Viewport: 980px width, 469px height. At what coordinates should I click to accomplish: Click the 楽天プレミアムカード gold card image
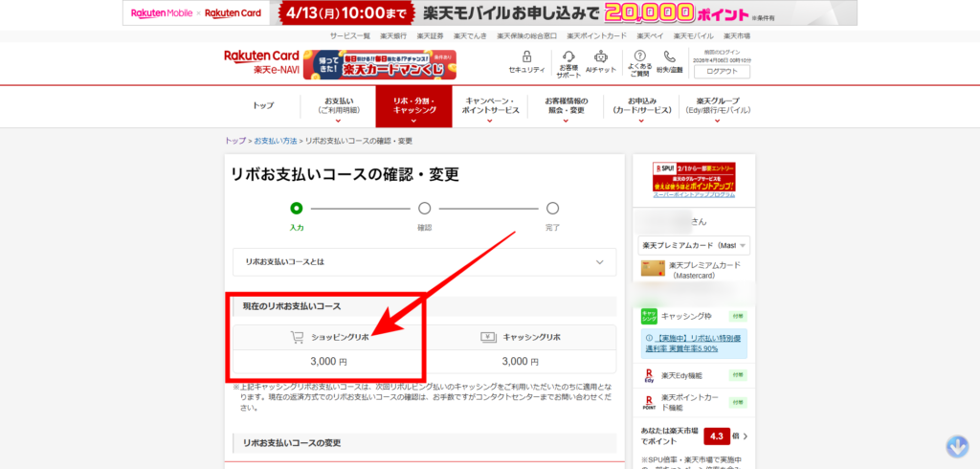click(x=651, y=270)
